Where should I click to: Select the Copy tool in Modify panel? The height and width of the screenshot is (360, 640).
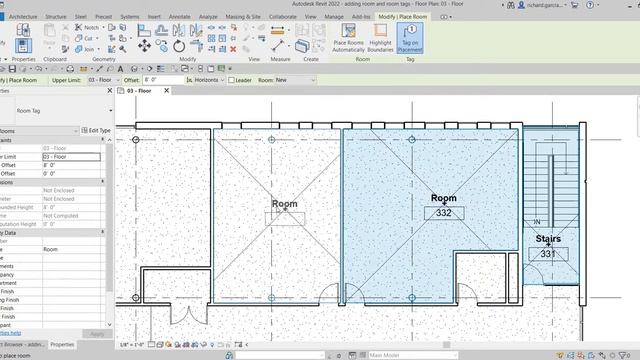(x=162, y=46)
